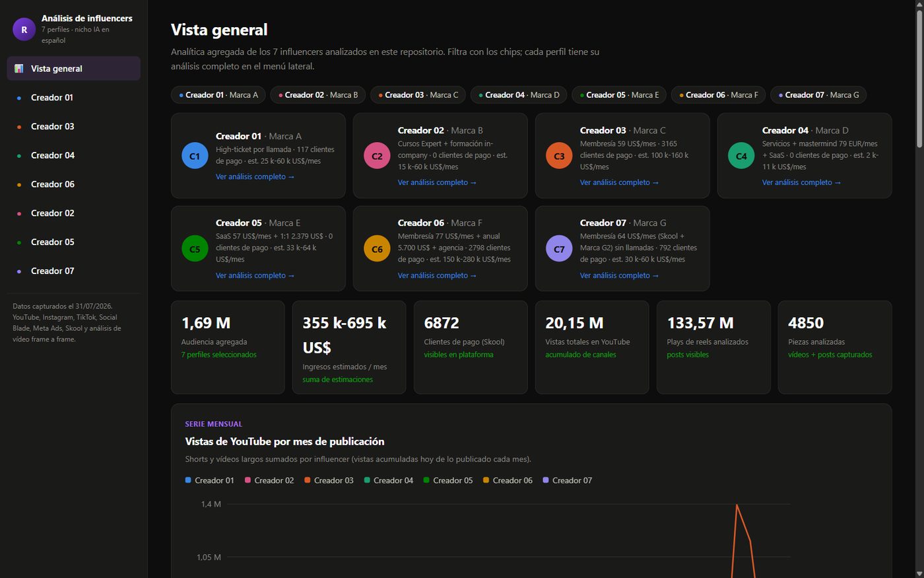Click the 20,15 M YouTube views value
The image size is (924, 578).
coord(574,323)
